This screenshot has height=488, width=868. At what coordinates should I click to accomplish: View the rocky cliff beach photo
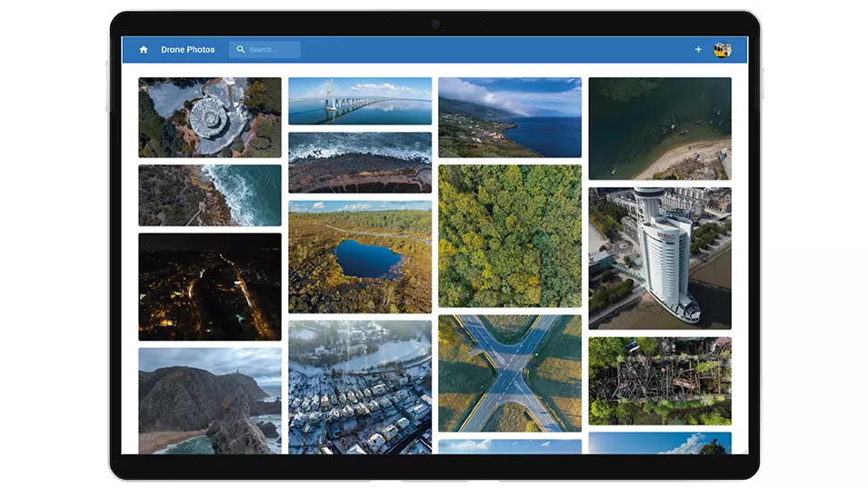(210, 400)
